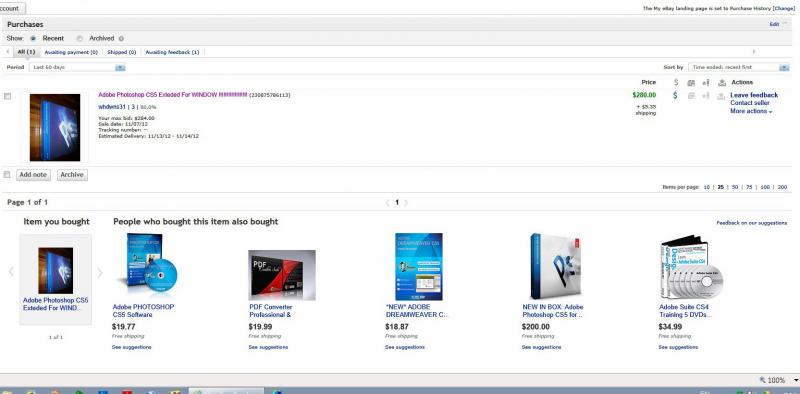Click See suggestions under $34.99 item
The width and height of the screenshot is (800, 394).
(x=678, y=347)
